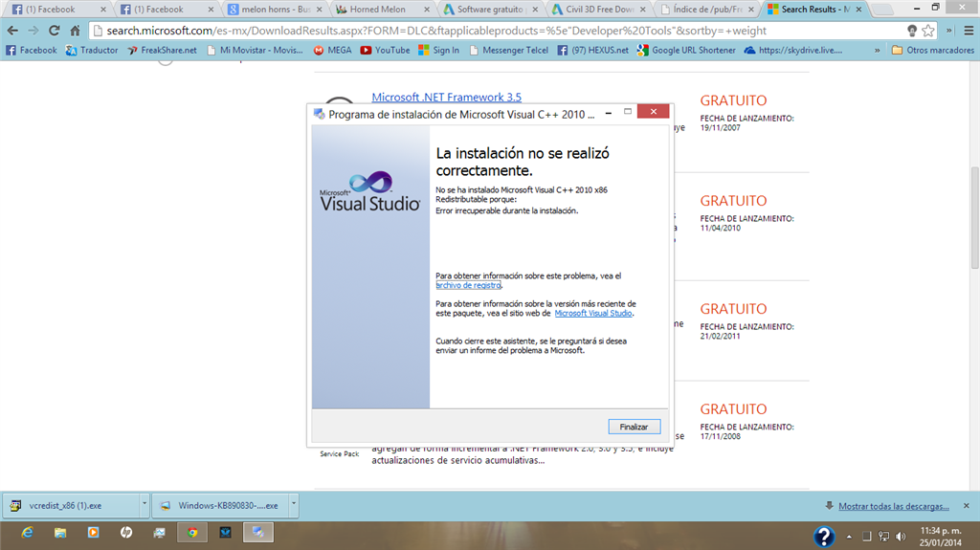Click the network tray icon

click(883, 537)
